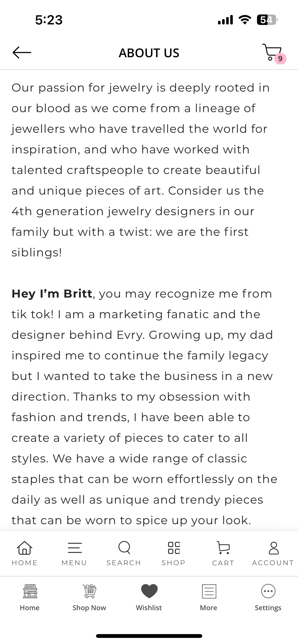298x644 pixels.
Task: Tap the battery indicator in status bar
Action: tap(267, 20)
